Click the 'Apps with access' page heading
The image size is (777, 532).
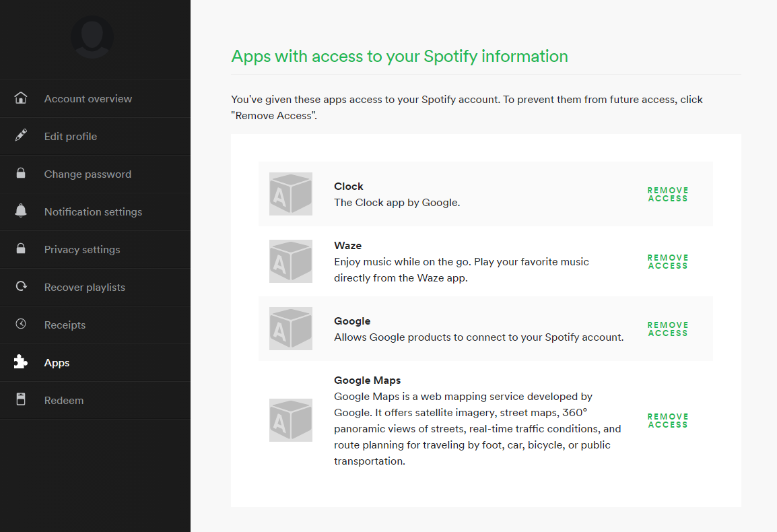(399, 56)
